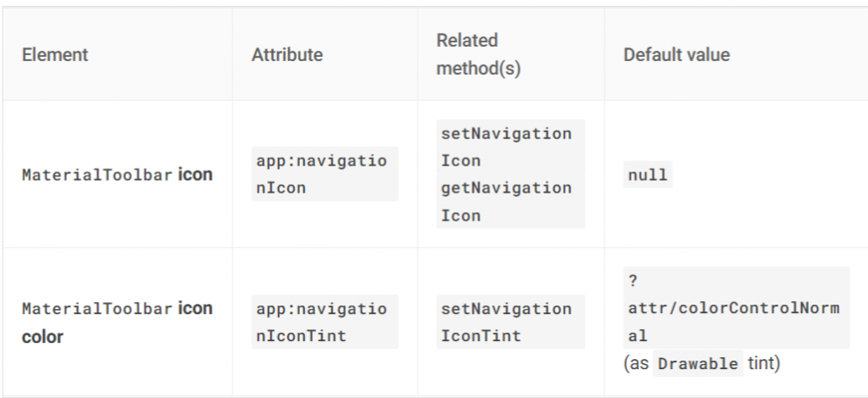Select the MaterialToolbar icon color element cell

(117, 322)
